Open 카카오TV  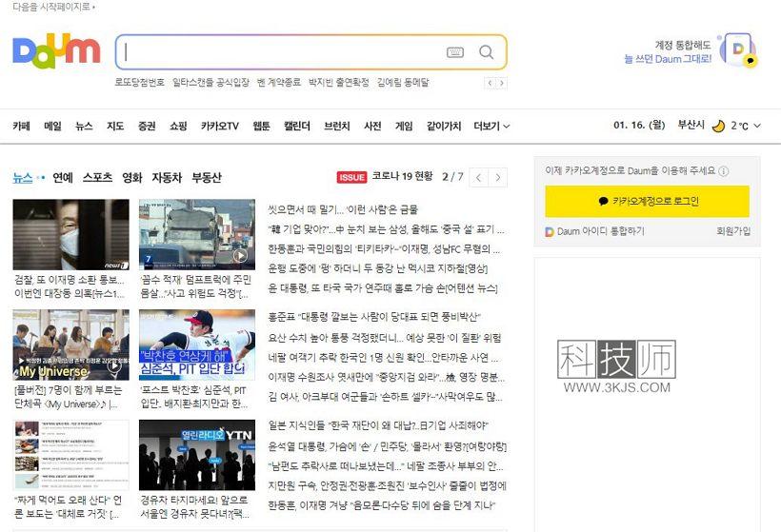220,126
